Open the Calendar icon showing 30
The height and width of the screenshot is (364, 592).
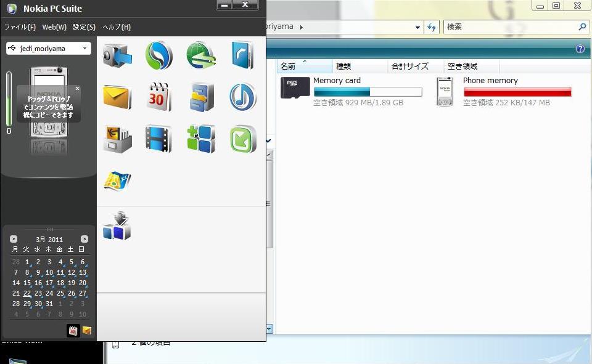pyautogui.click(x=158, y=97)
